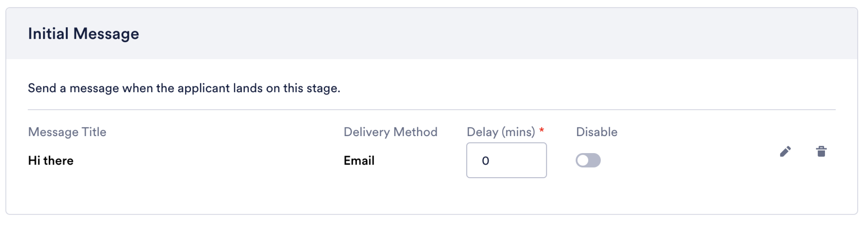Click the word Message in the heading

tap(106, 34)
